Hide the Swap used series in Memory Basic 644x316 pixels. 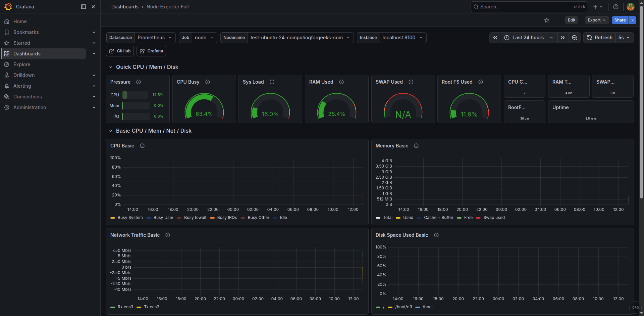(x=494, y=218)
